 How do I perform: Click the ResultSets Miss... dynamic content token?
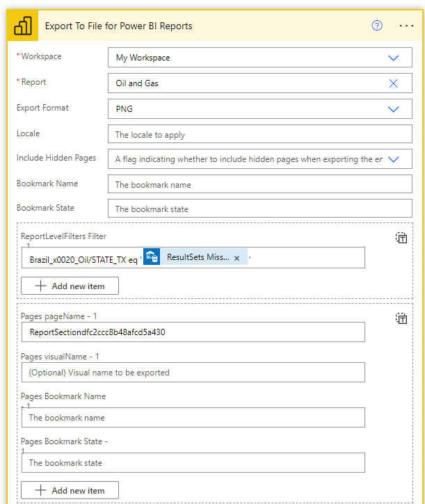tap(195, 257)
